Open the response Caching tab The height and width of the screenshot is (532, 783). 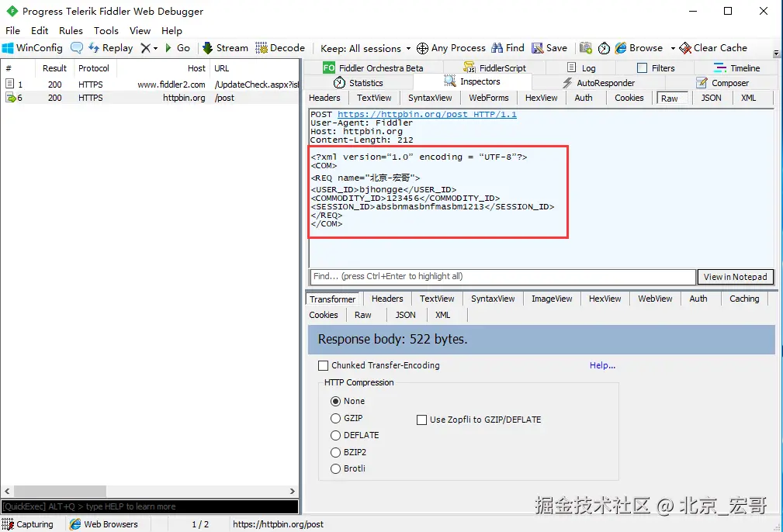pos(744,299)
